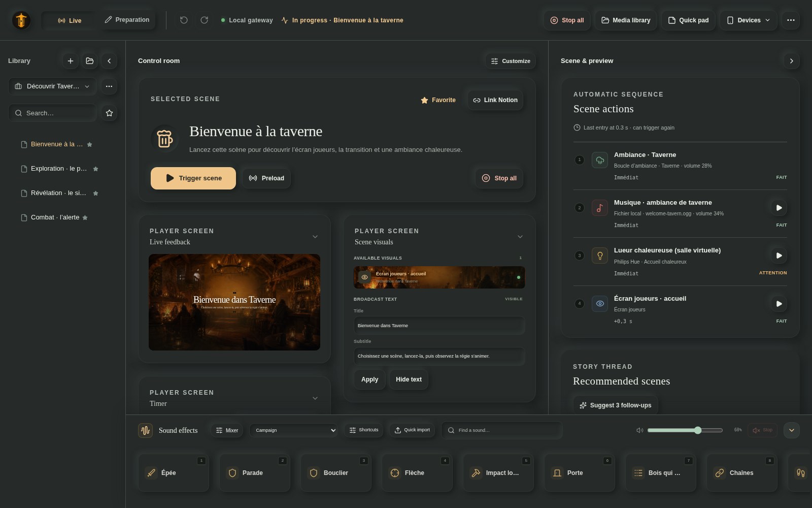The image size is (812, 508).
Task: Adjust the sound effects volume slider
Action: coord(685,430)
